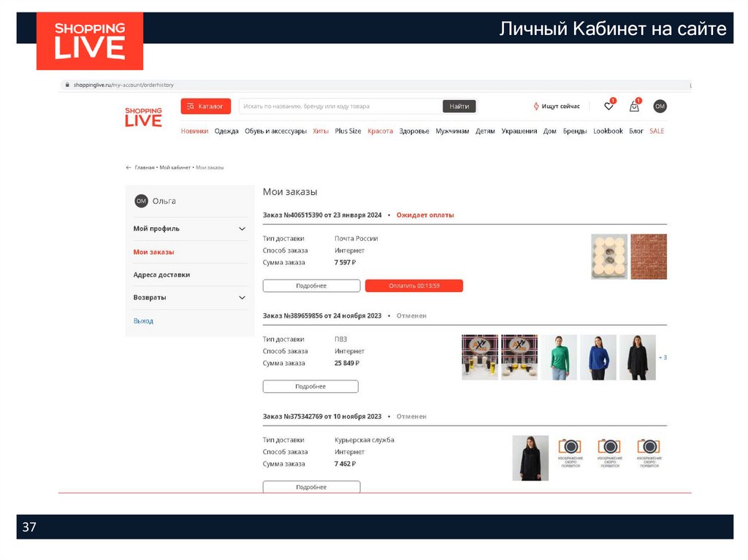Viewport: 748px width, 560px height.
Task: Click the OM user avatar in header
Action: coord(660,107)
